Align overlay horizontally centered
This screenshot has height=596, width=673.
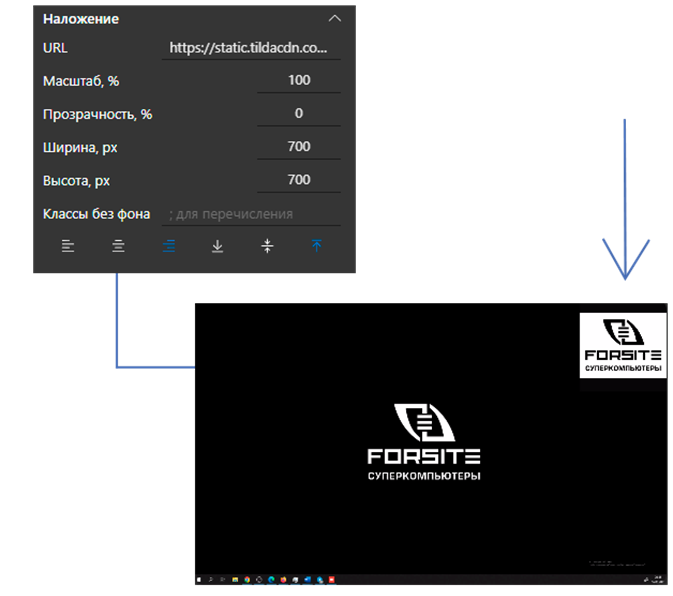coord(118,246)
